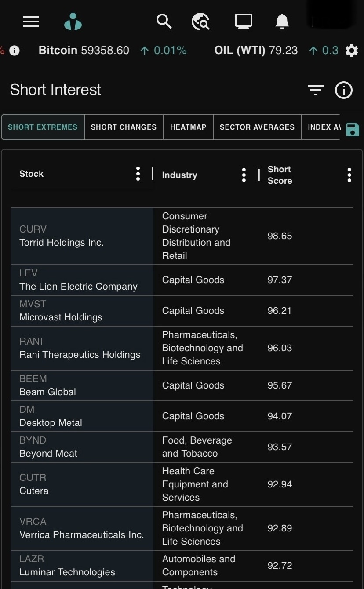Open notifications bell icon
Screen dimensions: 364x589
point(282,21)
